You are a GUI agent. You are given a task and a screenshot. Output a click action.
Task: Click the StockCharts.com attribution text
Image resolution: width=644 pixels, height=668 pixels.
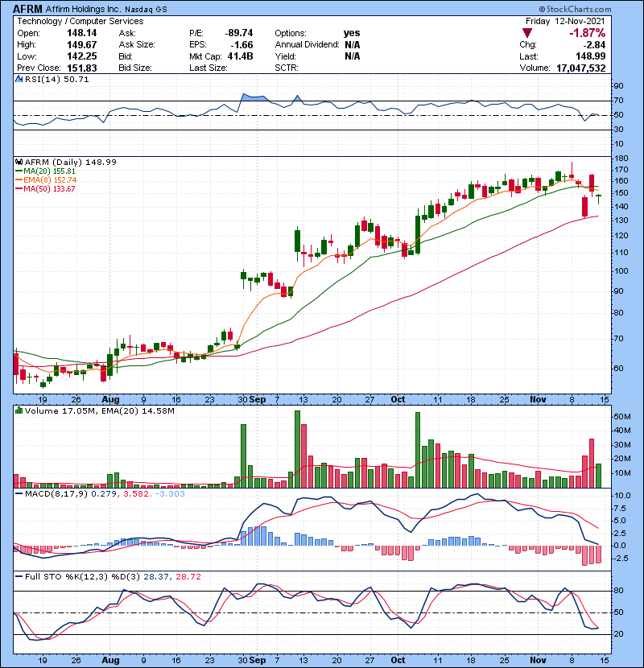(x=575, y=9)
